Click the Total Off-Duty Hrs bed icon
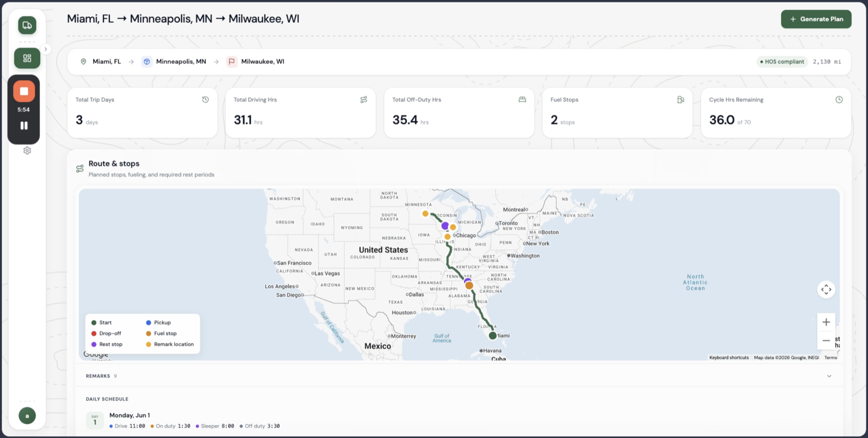 [x=522, y=99]
